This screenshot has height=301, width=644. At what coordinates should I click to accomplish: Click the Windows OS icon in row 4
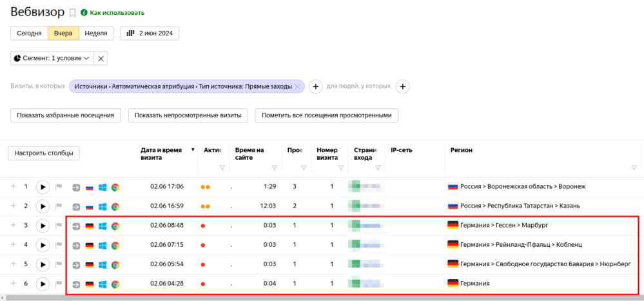point(102,246)
